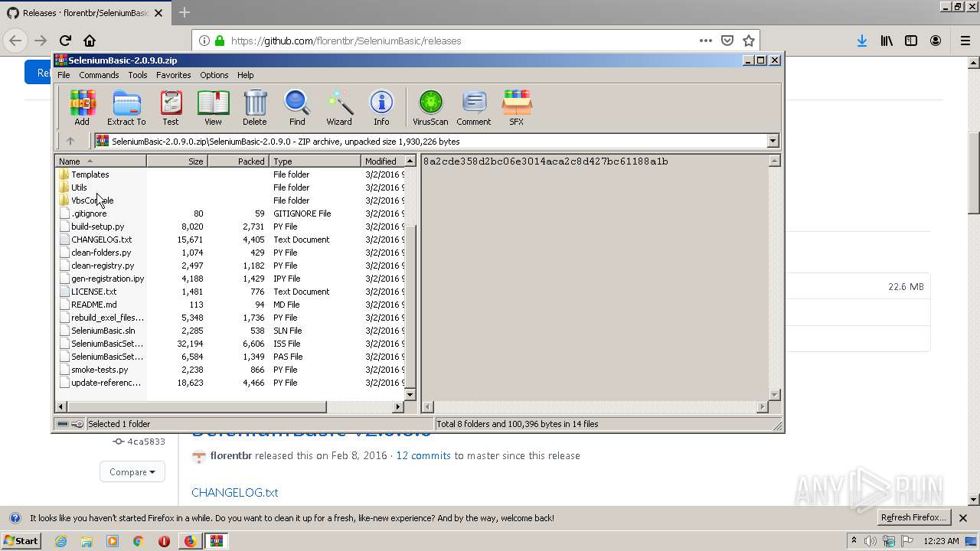Select README.md in the file list
Screen dimensions: 980x551
coord(93,305)
